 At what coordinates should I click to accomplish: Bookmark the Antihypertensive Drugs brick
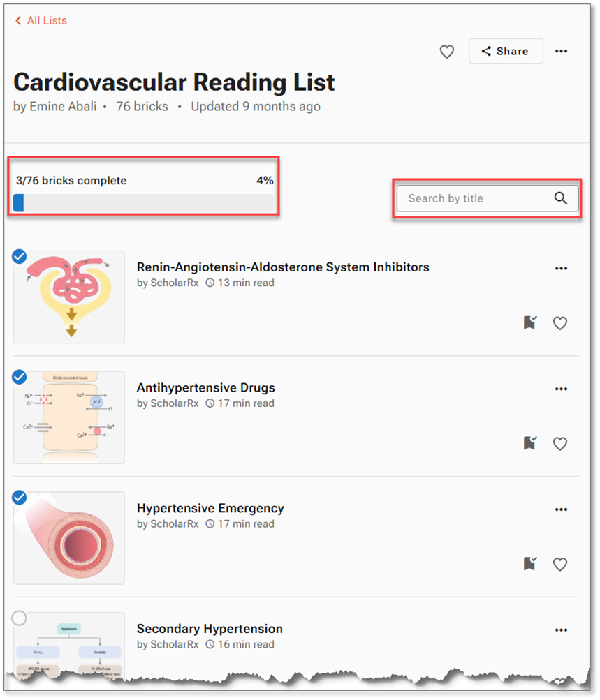[531, 443]
